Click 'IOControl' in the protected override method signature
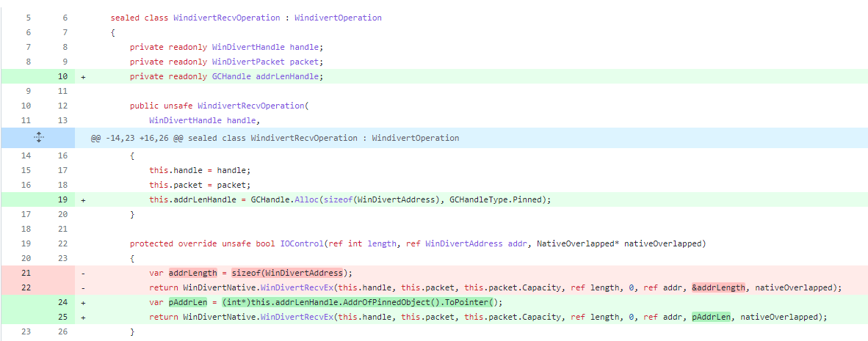Screen dimensions: 868x341 pyautogui.click(x=303, y=243)
